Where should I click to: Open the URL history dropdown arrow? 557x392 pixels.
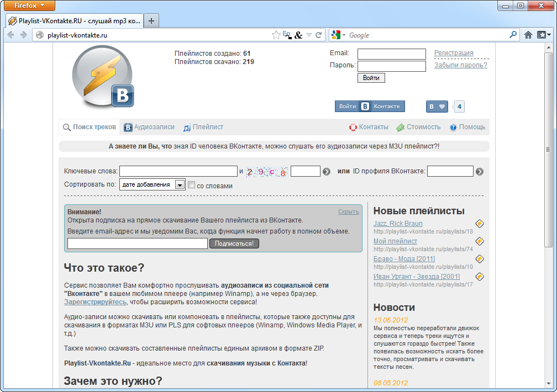pyautogui.click(x=309, y=35)
